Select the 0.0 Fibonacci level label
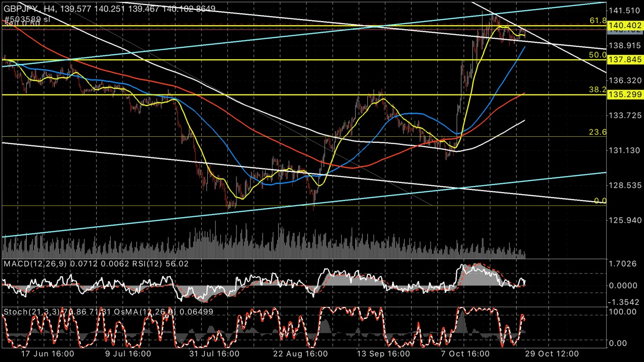 pos(600,201)
